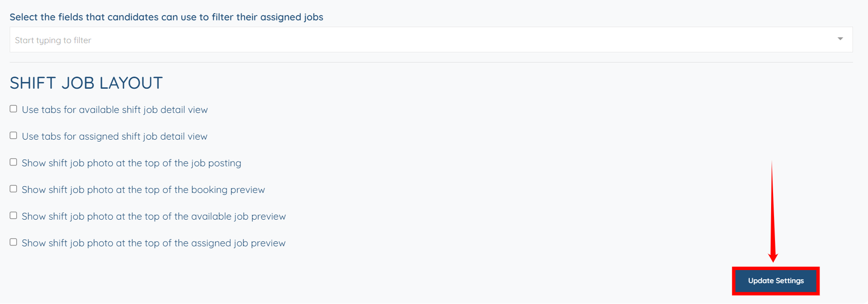
Task: Enable tabs for assigned shift job detail view
Action: (x=14, y=136)
